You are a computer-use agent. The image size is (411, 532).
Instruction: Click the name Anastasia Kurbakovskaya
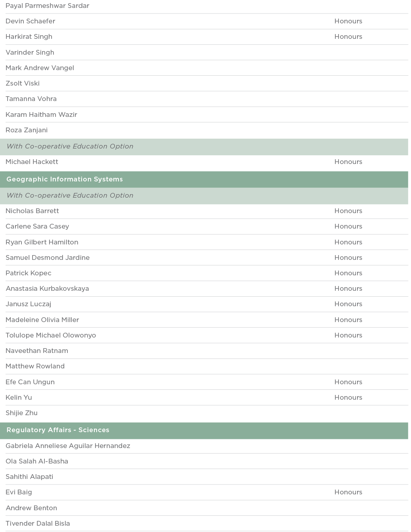47,289
